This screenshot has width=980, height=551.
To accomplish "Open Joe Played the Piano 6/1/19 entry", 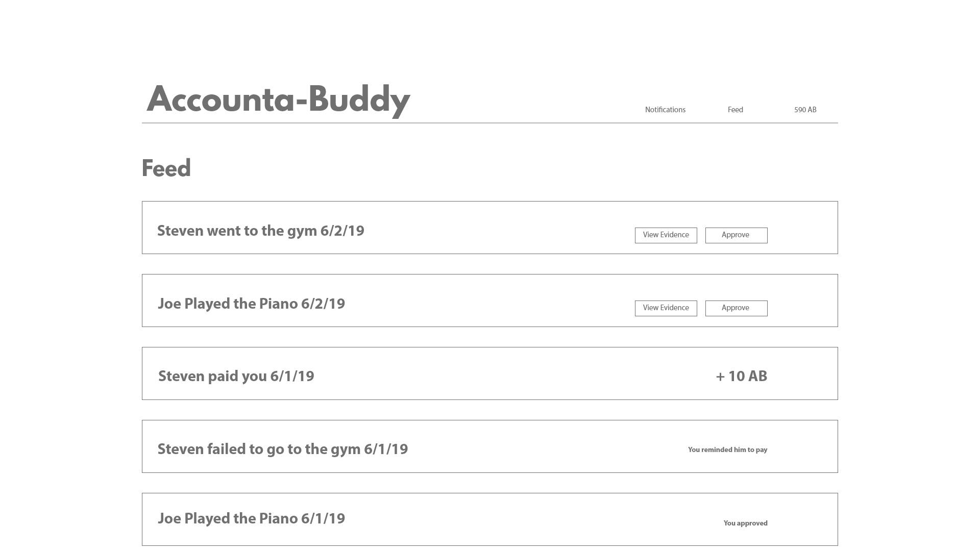I will click(x=490, y=519).
